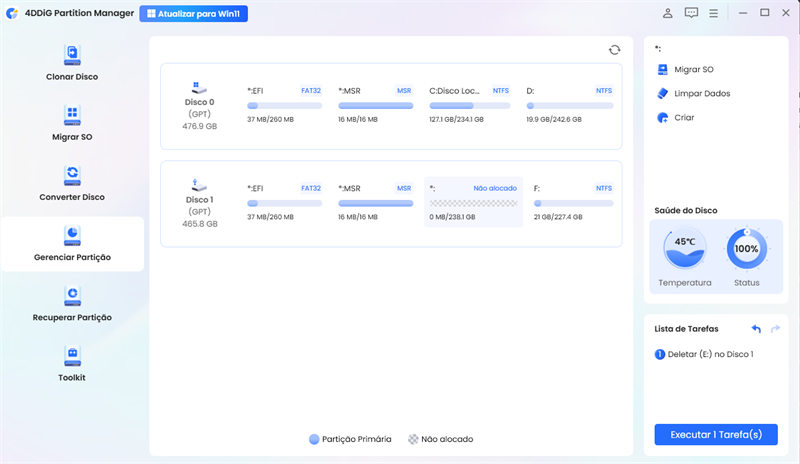Select the F: partition on Disco 1
Screen dimensions: 800x464
point(571,202)
